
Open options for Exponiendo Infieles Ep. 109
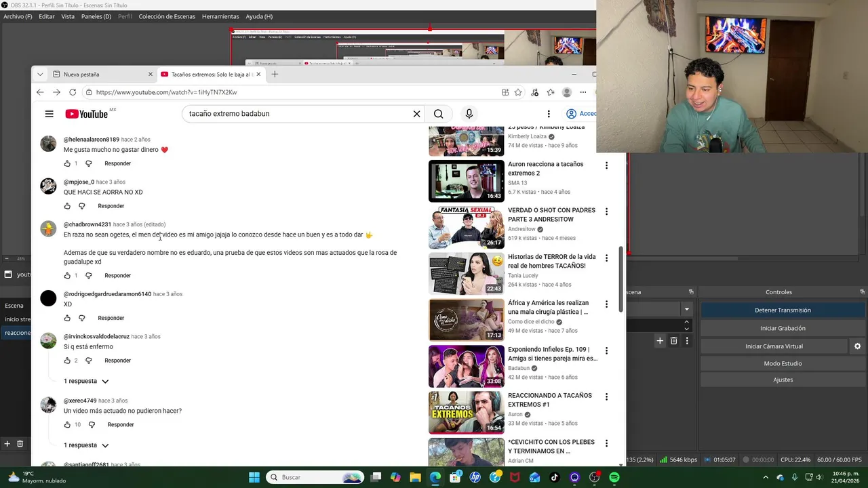pos(606,350)
